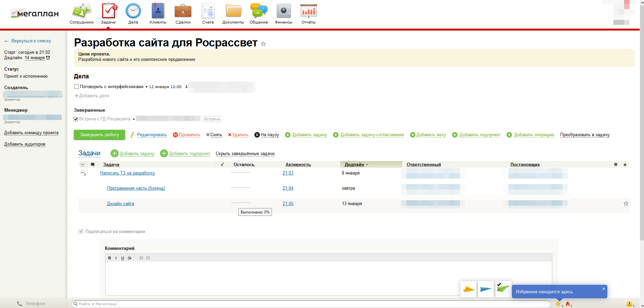Apply italic formatting in comment editor
Image resolution: width=644 pixels, height=308 pixels.
pos(116,258)
